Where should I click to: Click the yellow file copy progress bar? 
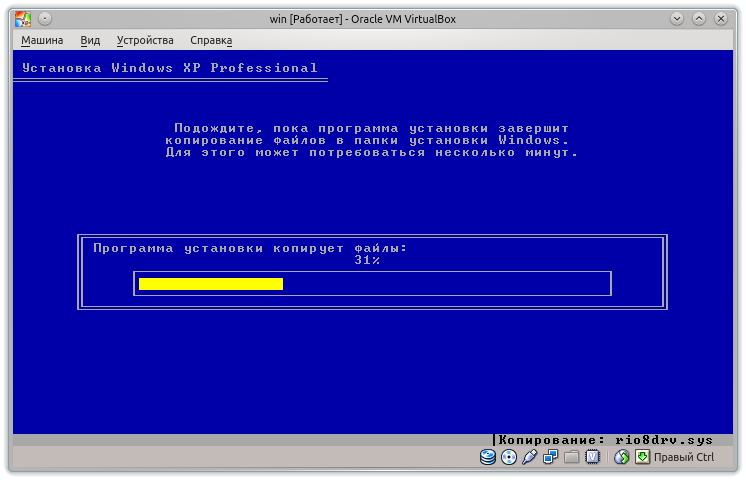[x=211, y=284]
